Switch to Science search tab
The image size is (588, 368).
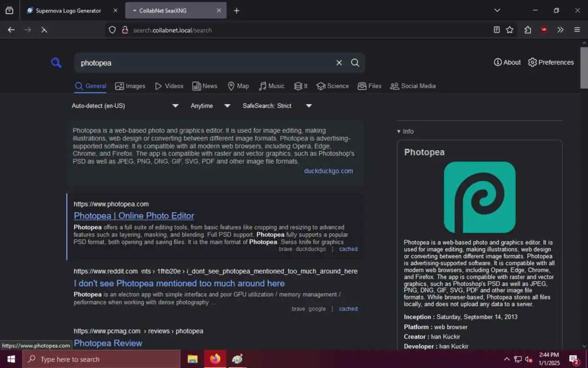[x=333, y=86]
